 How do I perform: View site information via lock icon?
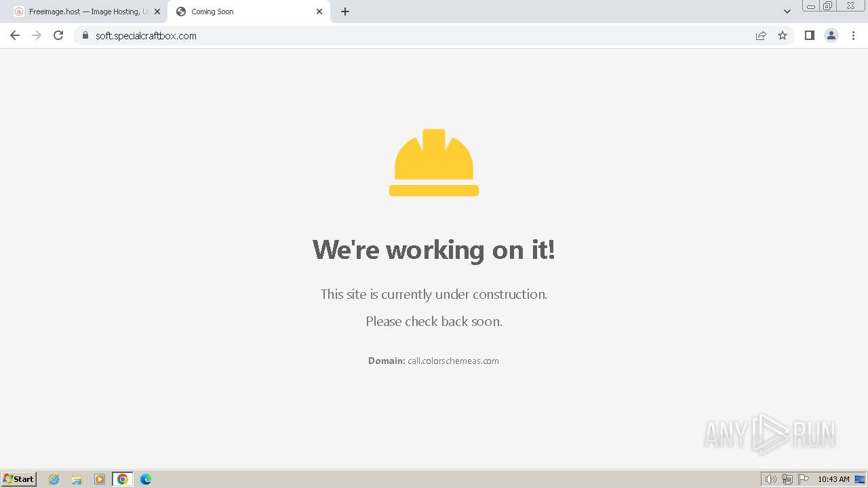click(85, 35)
